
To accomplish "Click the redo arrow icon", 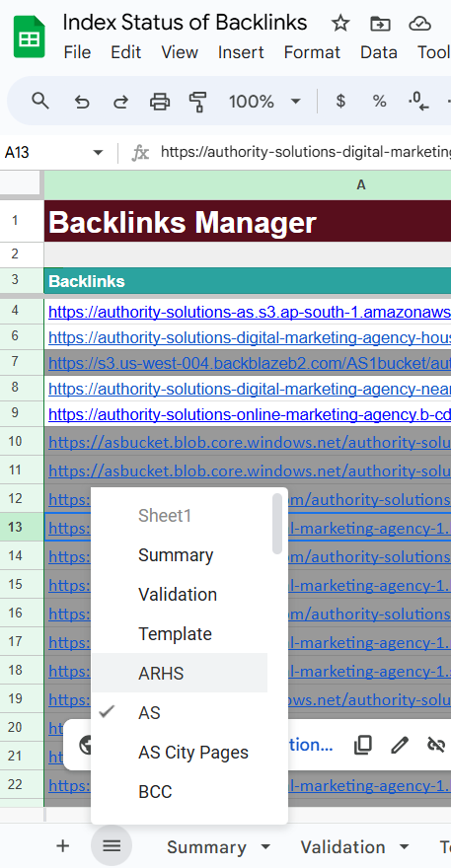I will [120, 102].
